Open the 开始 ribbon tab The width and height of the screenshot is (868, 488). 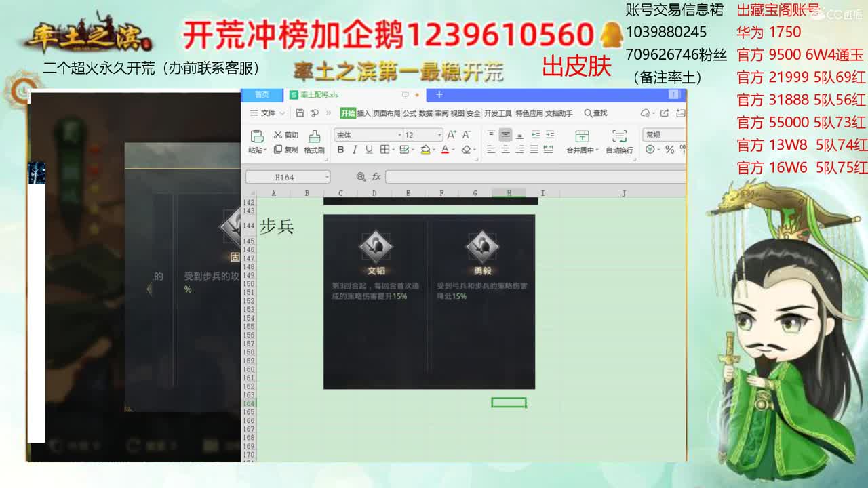[348, 113]
